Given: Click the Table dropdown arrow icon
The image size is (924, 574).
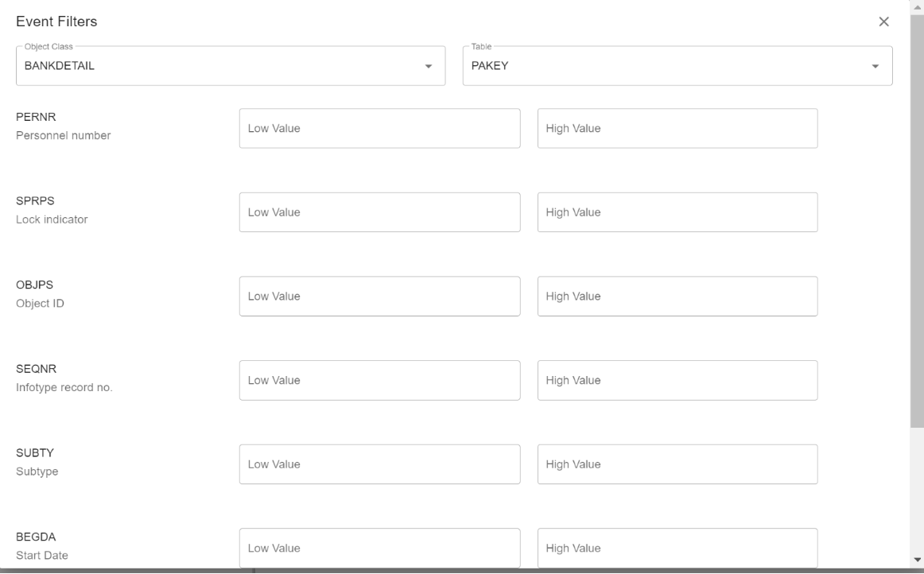Looking at the screenshot, I should click(x=875, y=67).
